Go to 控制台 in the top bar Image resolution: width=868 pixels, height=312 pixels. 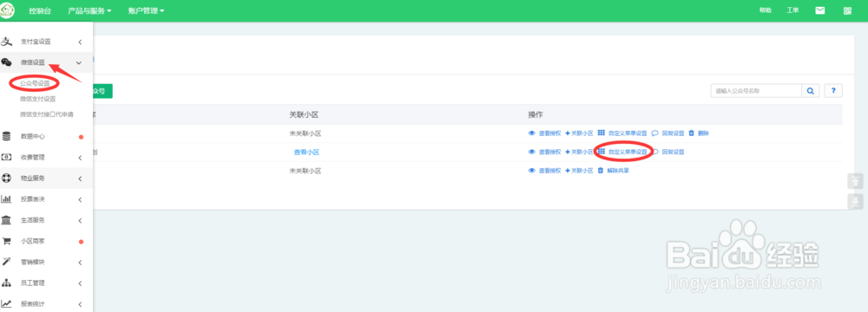point(40,10)
